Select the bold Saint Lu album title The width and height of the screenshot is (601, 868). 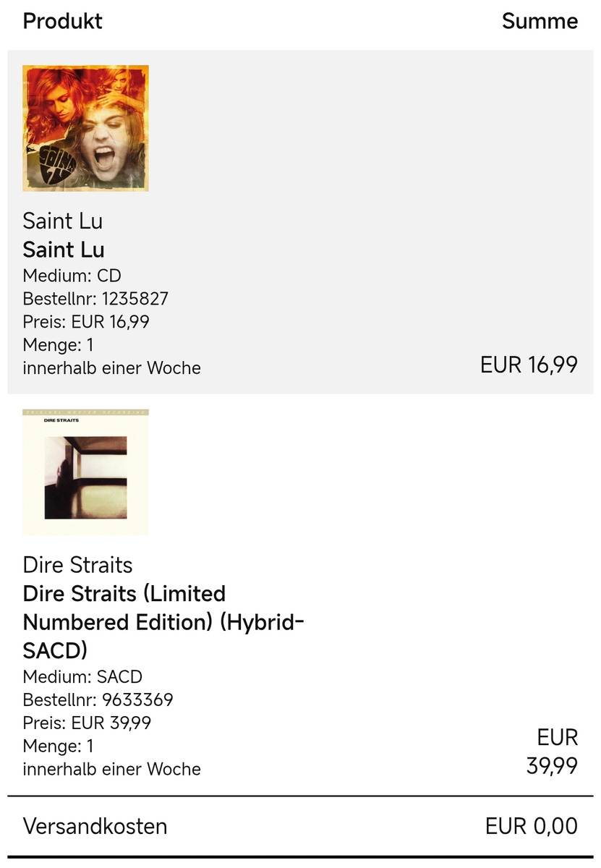point(64,250)
